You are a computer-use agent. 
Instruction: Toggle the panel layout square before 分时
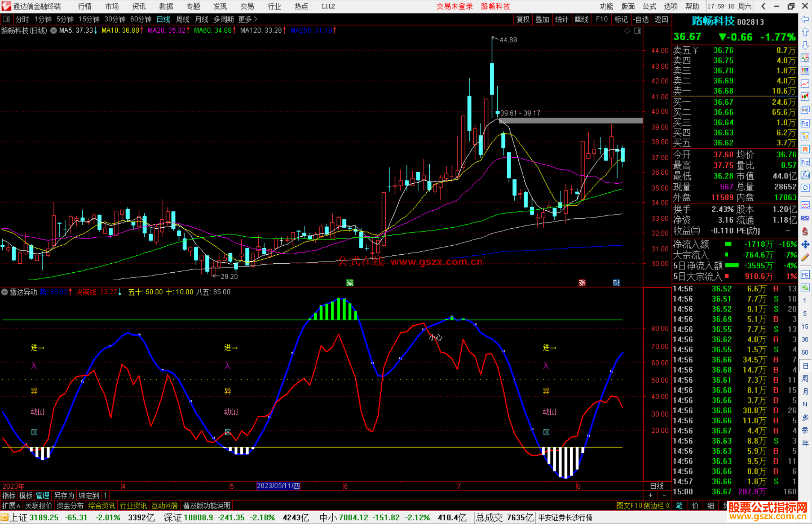pos(6,19)
